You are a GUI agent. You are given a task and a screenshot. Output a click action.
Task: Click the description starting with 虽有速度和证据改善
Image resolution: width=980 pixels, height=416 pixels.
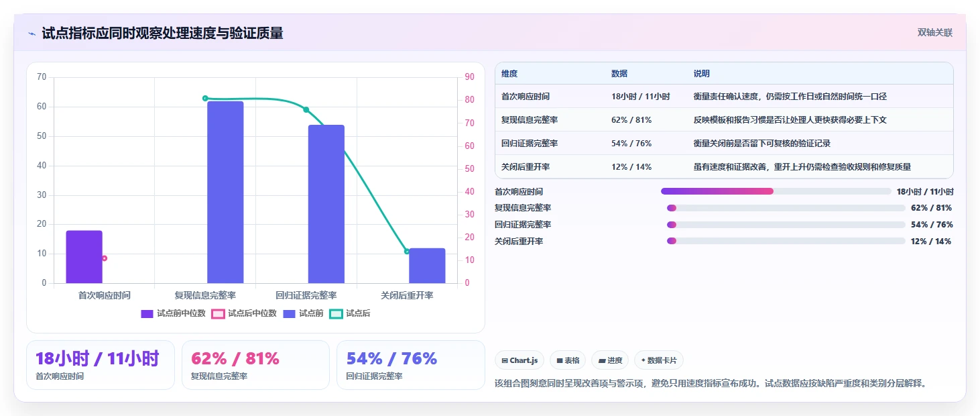click(x=802, y=167)
